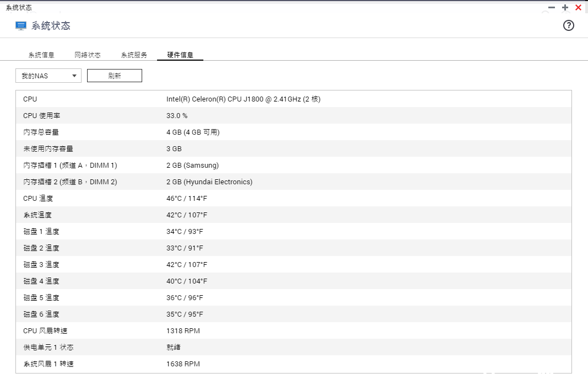Select the 磁盘 1 温度 row
The image size is (588, 384).
293,232
